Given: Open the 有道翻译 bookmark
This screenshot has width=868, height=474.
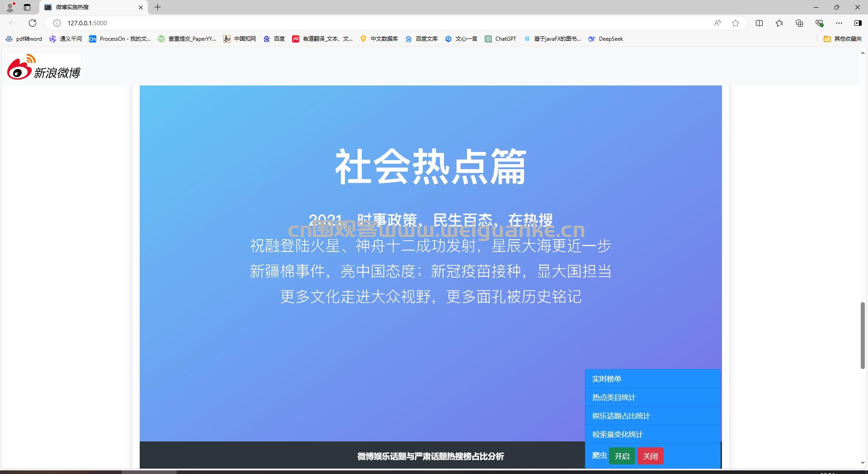Looking at the screenshot, I should [323, 39].
